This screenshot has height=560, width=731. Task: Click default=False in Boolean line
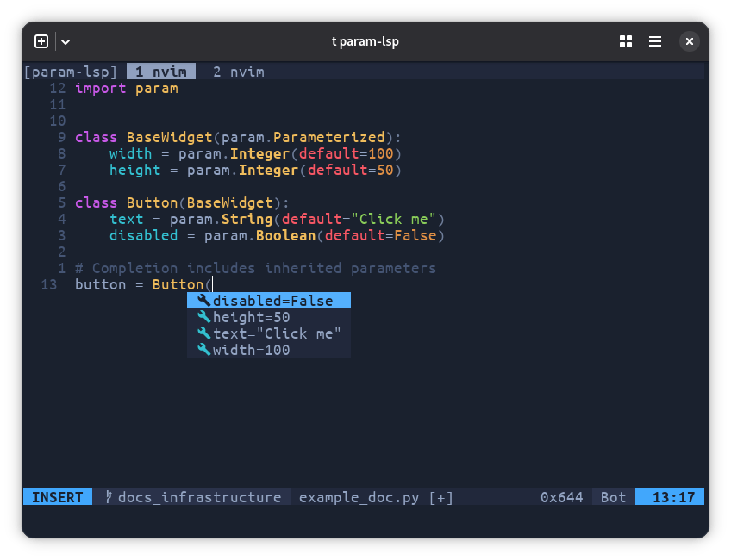point(380,235)
